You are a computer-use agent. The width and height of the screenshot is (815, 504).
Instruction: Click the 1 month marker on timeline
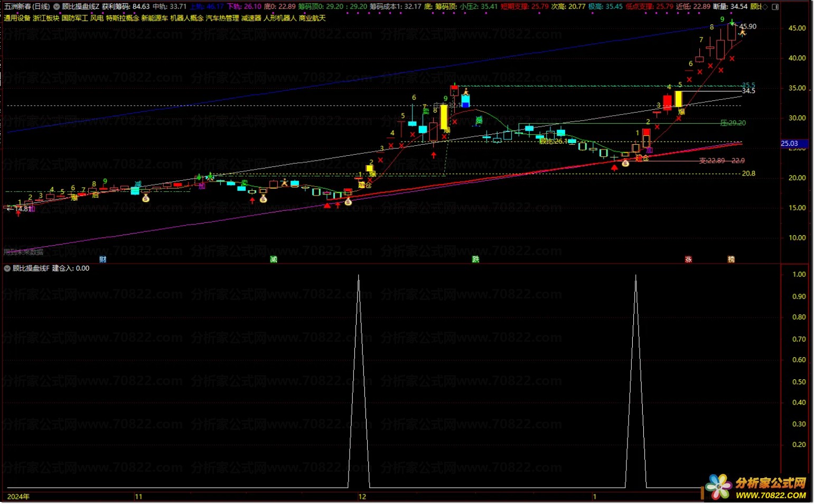(594, 497)
